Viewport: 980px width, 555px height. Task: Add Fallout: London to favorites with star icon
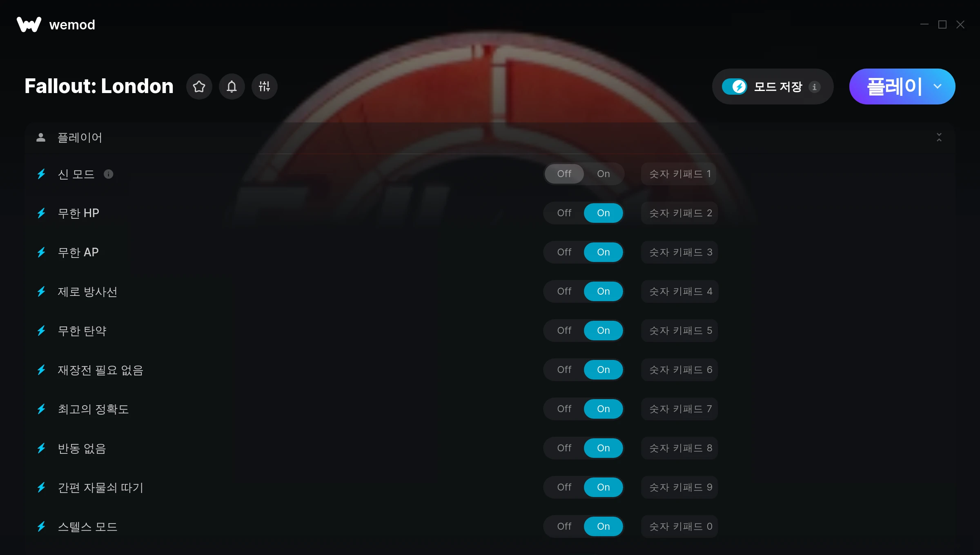tap(199, 87)
